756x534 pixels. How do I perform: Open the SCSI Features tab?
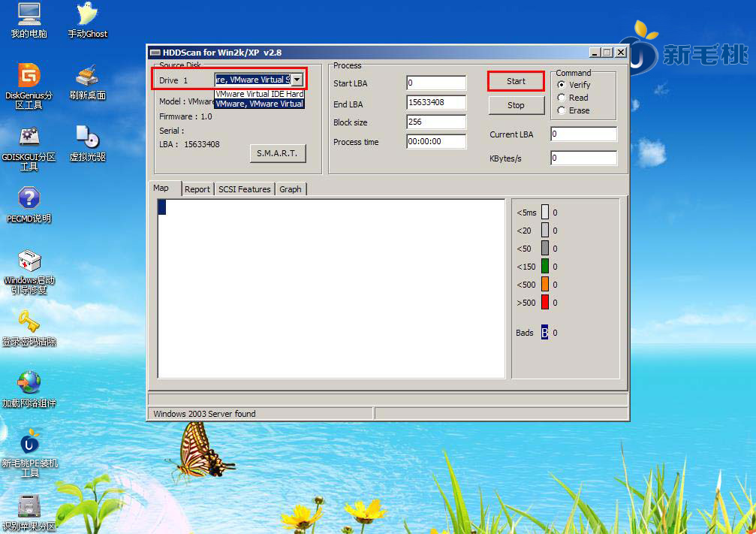point(245,189)
